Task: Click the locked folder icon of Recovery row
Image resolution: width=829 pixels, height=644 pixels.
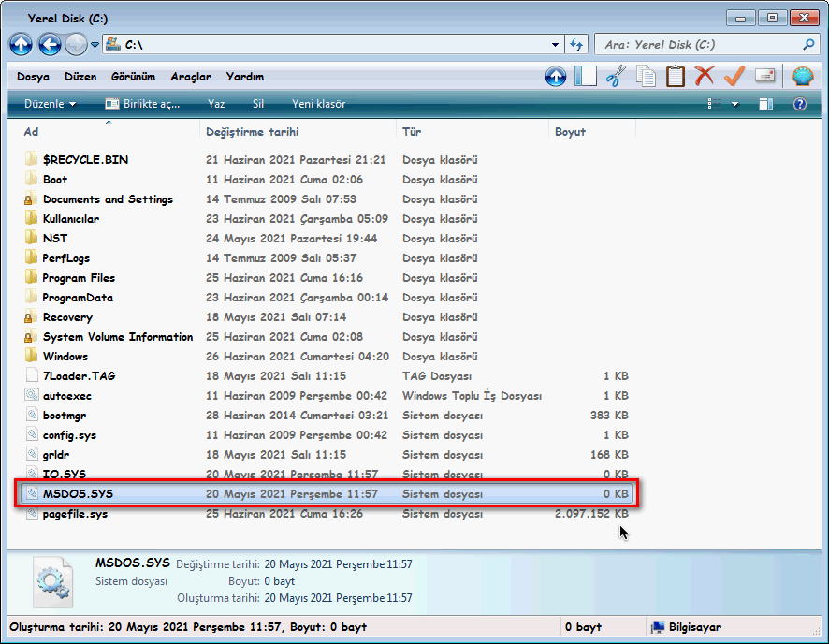Action: pos(31,316)
